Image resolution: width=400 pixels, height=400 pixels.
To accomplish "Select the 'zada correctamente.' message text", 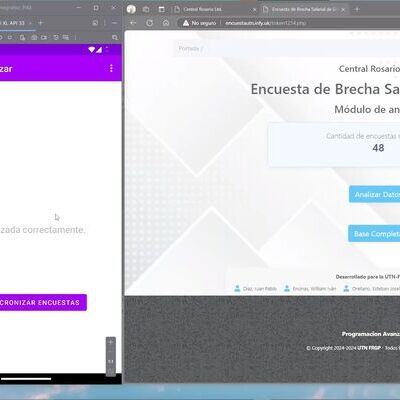I will [x=42, y=230].
